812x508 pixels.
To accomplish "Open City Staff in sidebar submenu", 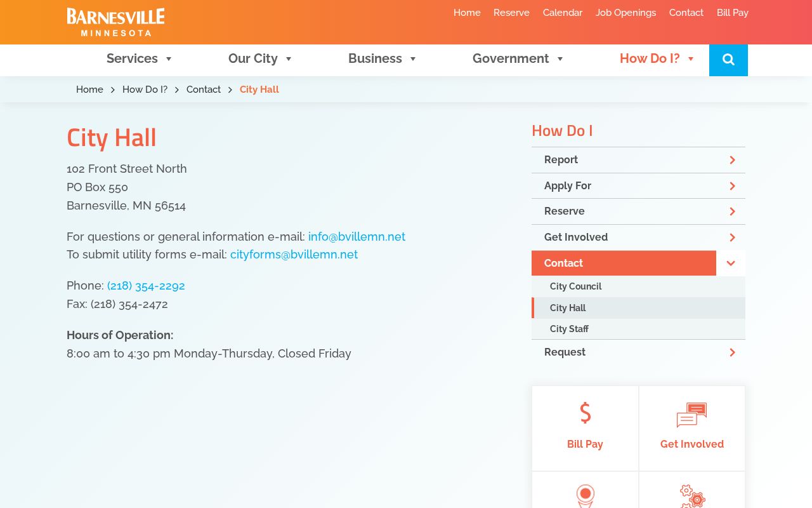I will pyautogui.click(x=638, y=329).
